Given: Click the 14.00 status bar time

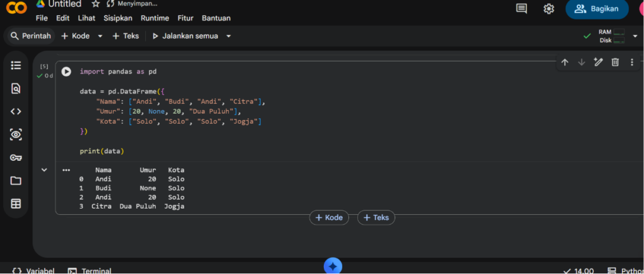Looking at the screenshot, I should [x=579, y=271].
